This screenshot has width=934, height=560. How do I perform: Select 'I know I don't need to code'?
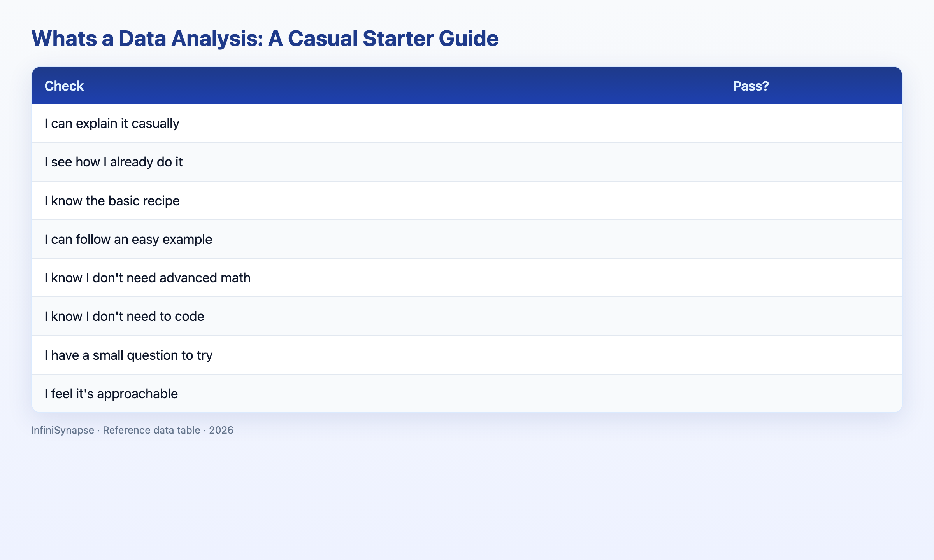[467, 316]
